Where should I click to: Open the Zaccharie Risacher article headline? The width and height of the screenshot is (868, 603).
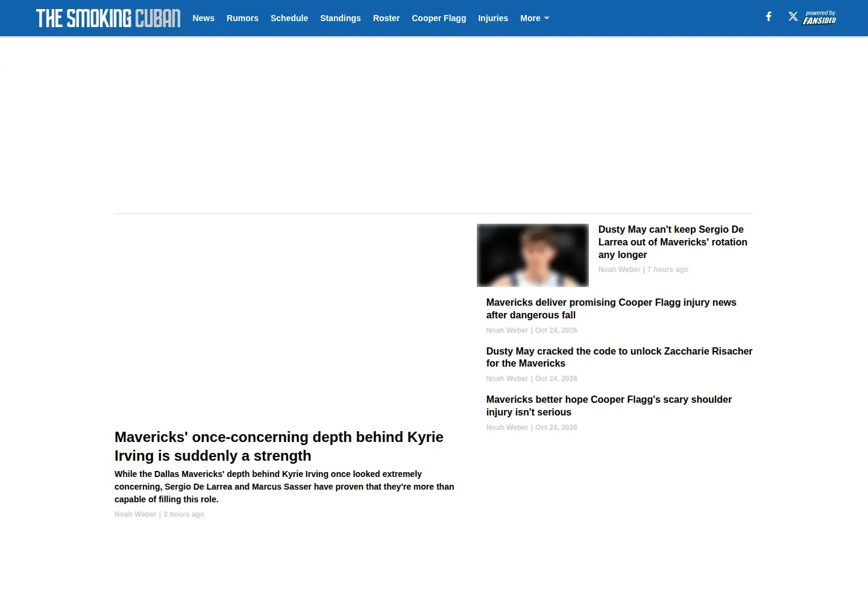(x=619, y=357)
